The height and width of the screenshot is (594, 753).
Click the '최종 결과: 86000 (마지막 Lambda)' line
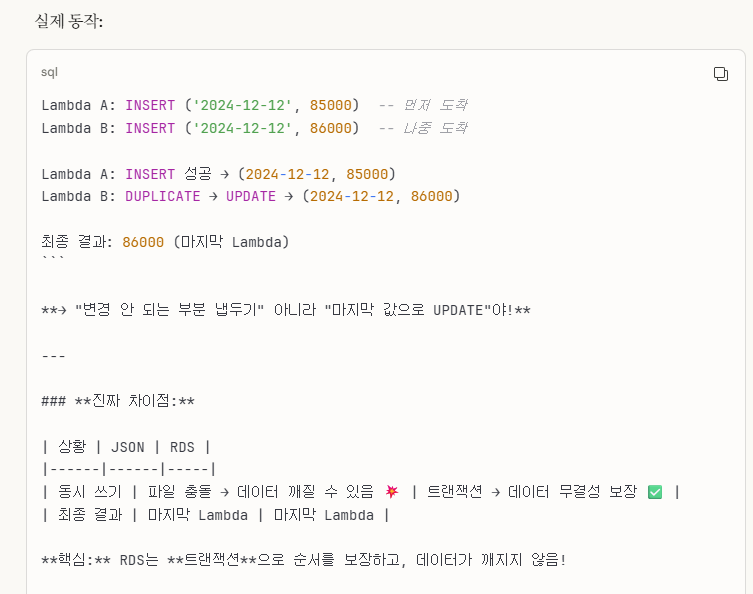click(165, 242)
